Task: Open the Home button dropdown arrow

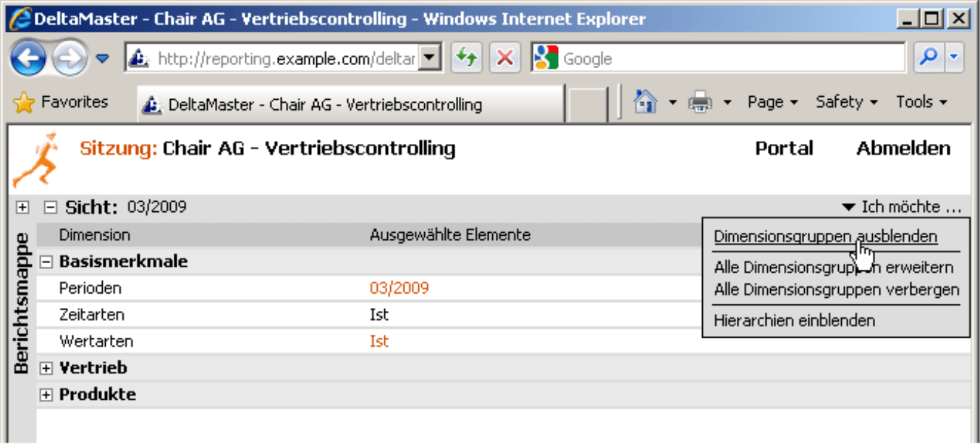Action: tap(672, 103)
